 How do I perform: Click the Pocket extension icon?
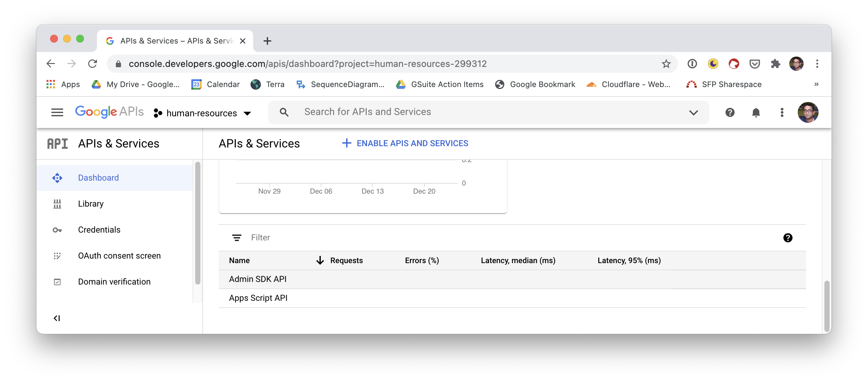click(754, 64)
